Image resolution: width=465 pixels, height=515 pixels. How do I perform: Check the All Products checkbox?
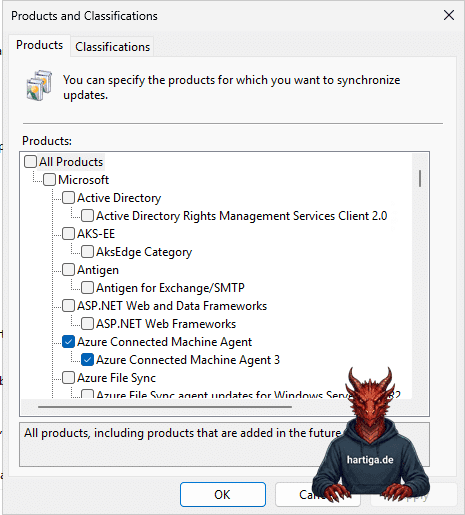click(x=30, y=162)
